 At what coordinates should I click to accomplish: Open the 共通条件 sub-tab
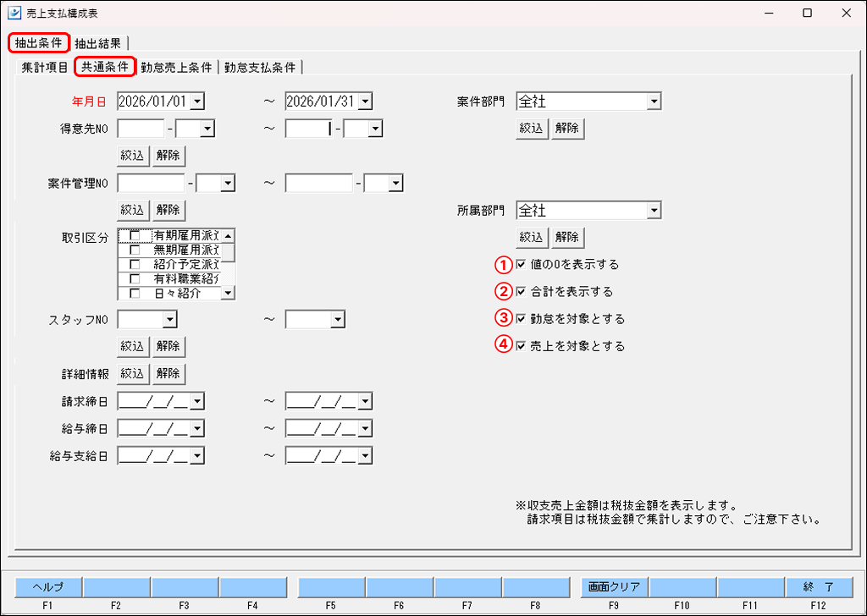click(x=105, y=68)
